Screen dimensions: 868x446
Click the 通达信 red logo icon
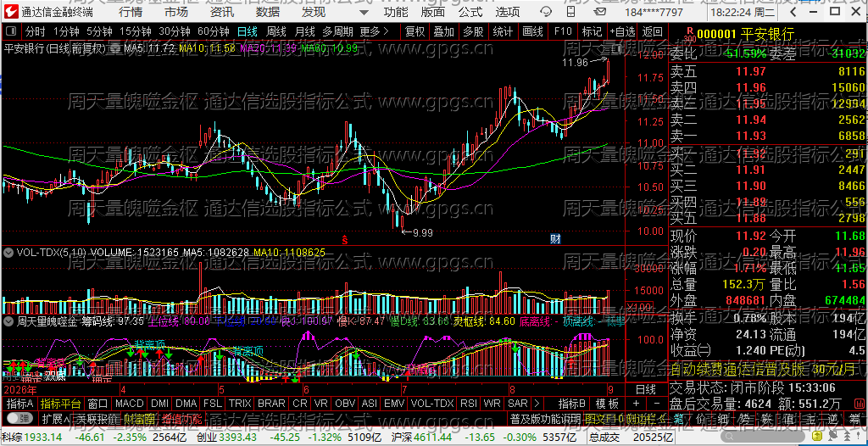[11, 12]
